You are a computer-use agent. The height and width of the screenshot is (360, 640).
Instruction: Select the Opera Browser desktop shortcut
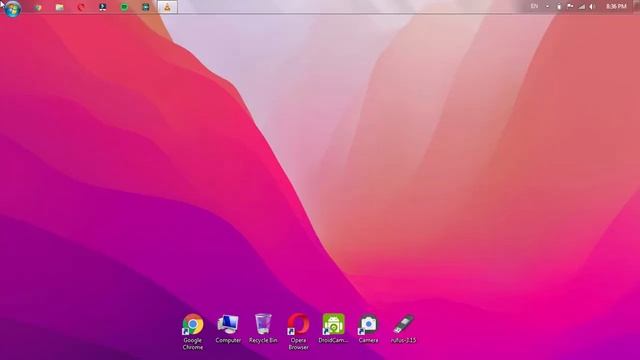point(298,331)
